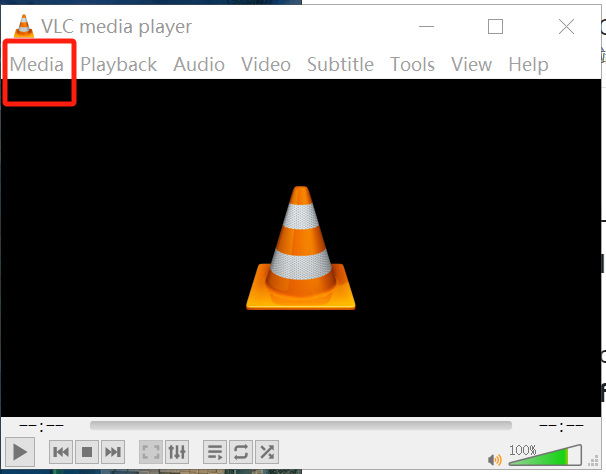Toggle the playlist view
The image size is (606, 474).
point(215,452)
